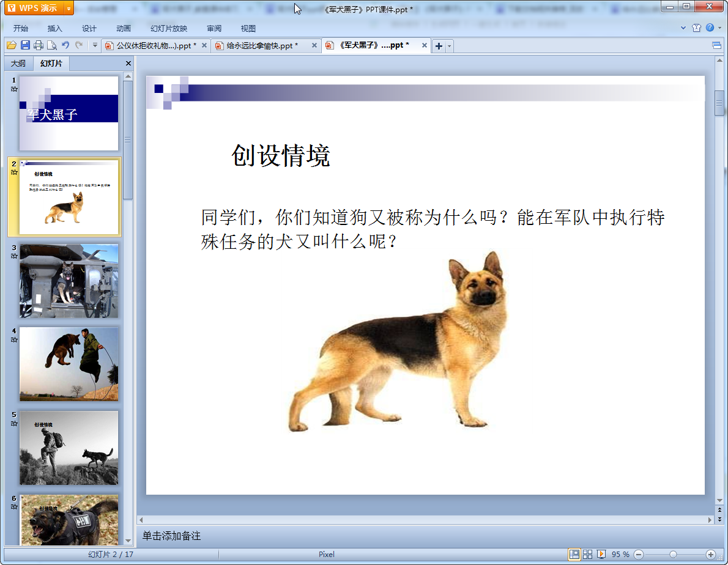Switch to the 幻灯片 thumbnails pane tab
This screenshot has width=728, height=565.
click(51, 63)
